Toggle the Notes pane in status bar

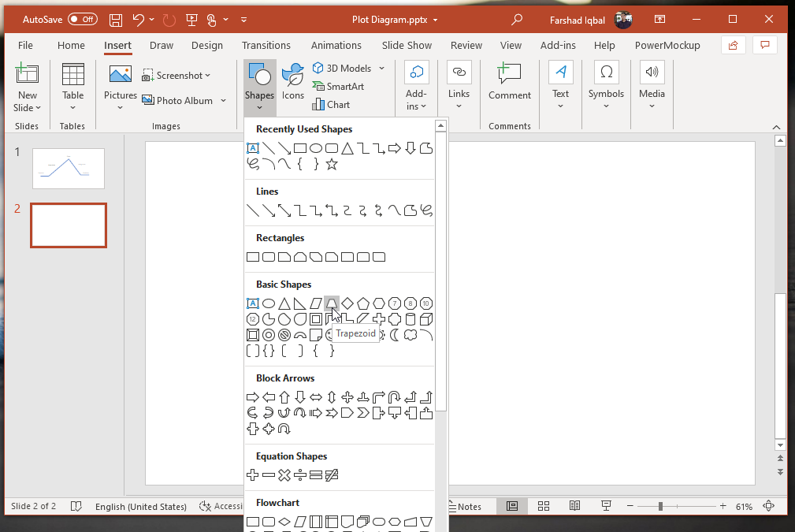pos(465,507)
